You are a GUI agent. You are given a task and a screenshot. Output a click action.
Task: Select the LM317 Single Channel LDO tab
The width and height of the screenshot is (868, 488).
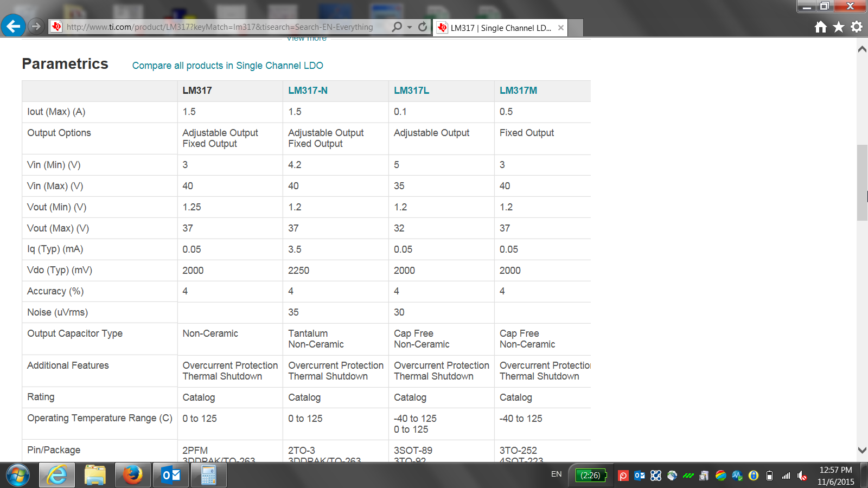tap(501, 28)
